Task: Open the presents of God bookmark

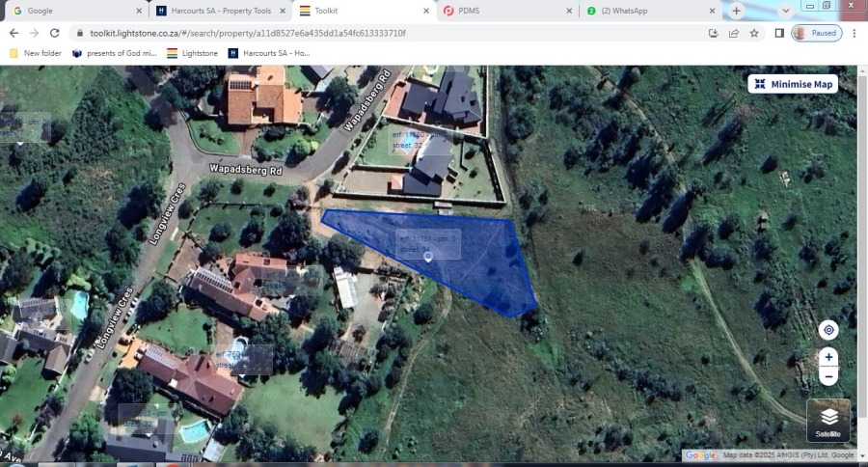Action: coord(115,53)
